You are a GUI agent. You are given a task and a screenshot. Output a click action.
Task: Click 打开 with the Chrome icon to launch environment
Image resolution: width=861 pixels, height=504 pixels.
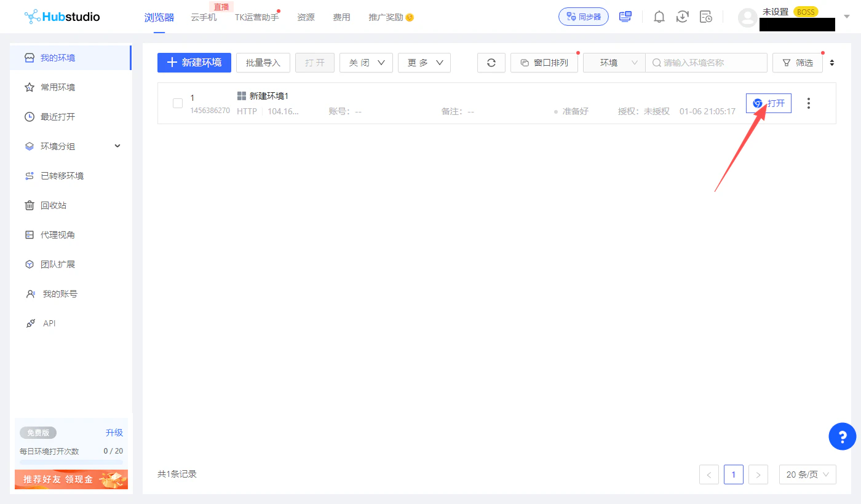click(768, 103)
